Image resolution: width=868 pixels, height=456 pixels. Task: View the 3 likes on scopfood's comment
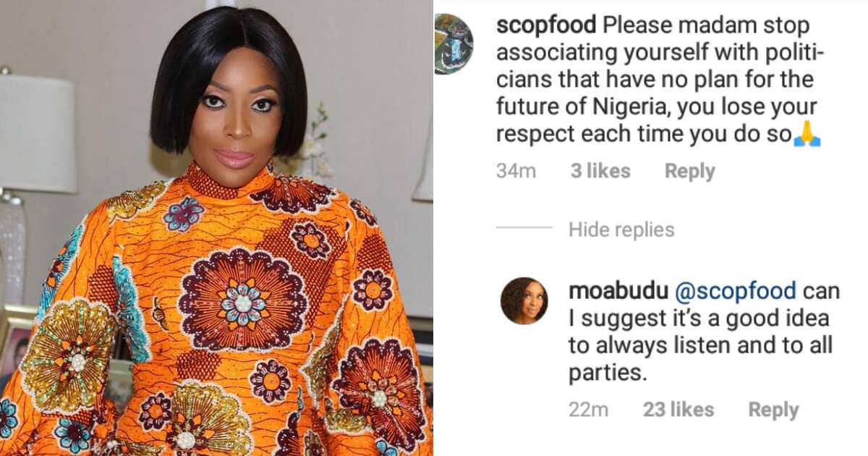point(600,172)
